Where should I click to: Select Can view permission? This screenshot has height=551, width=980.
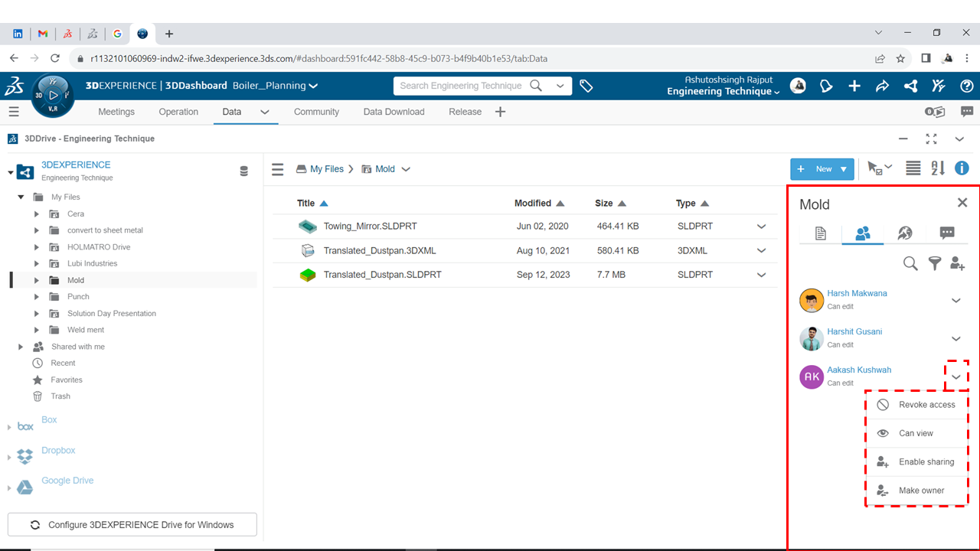pyautogui.click(x=916, y=433)
